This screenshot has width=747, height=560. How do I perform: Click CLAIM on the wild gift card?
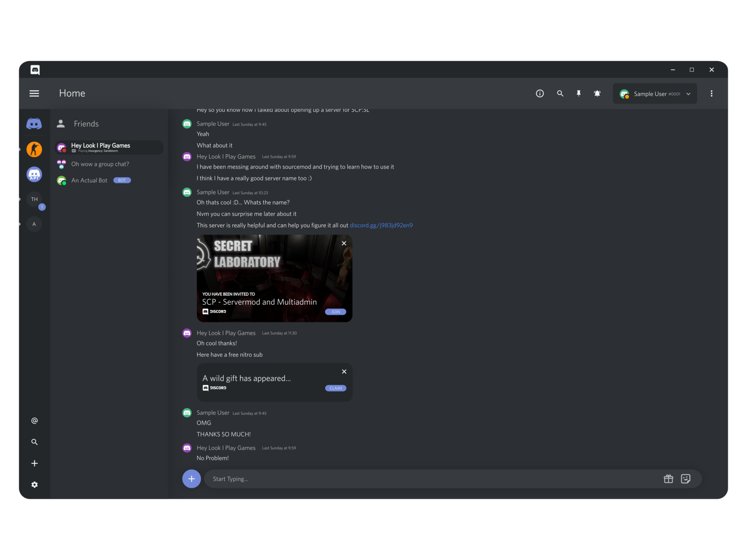336,388
